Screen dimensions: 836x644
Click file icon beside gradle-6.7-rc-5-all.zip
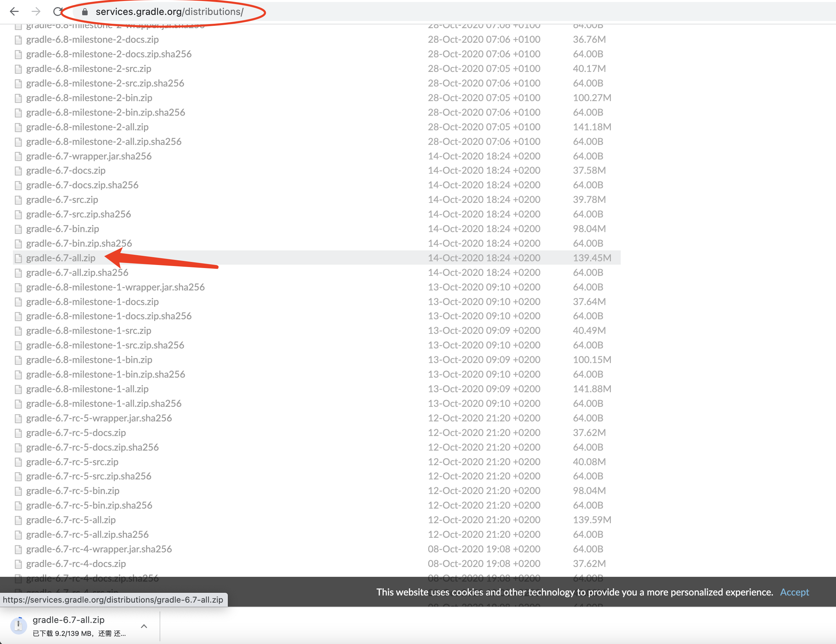pos(18,520)
